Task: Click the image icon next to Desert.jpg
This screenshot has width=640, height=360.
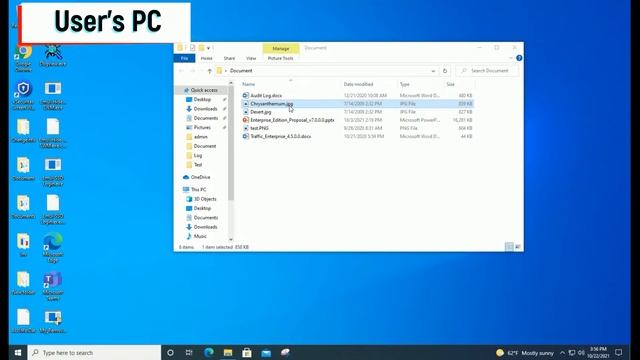Action: click(x=245, y=112)
